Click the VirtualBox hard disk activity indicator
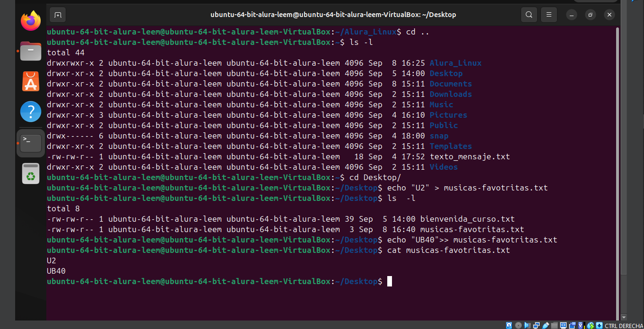Viewport: 644px width, 329px height. pyautogui.click(x=509, y=325)
